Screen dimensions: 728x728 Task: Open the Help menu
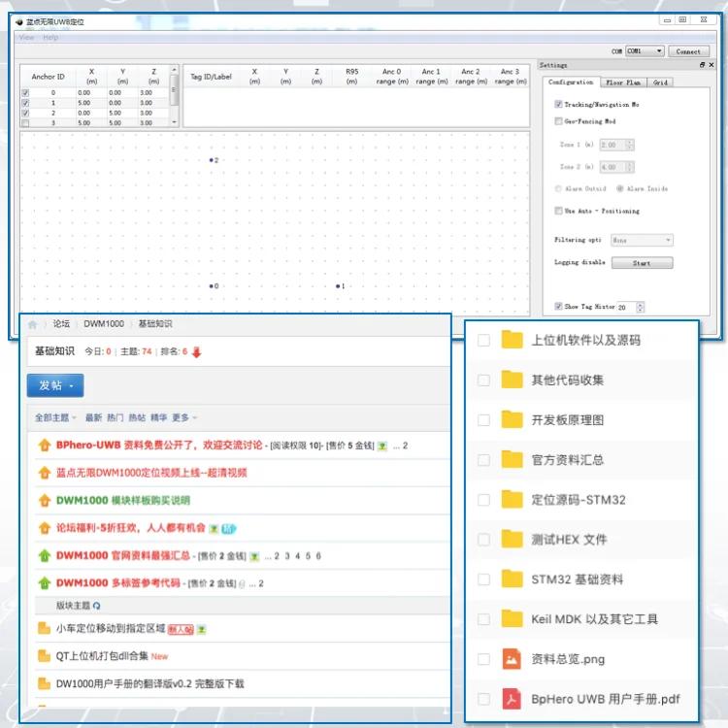pos(50,37)
